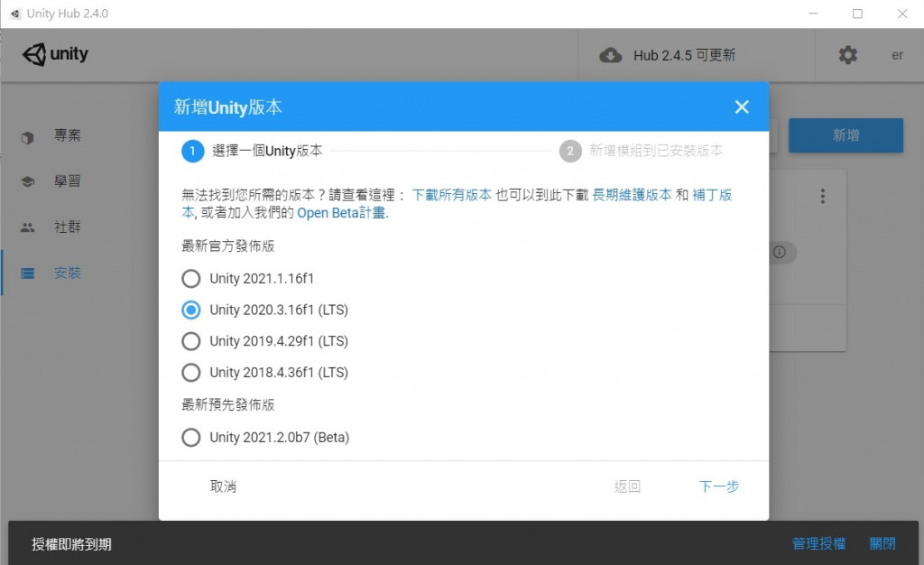
Task: Click the 授權即將到期 banner text
Action: point(71,544)
